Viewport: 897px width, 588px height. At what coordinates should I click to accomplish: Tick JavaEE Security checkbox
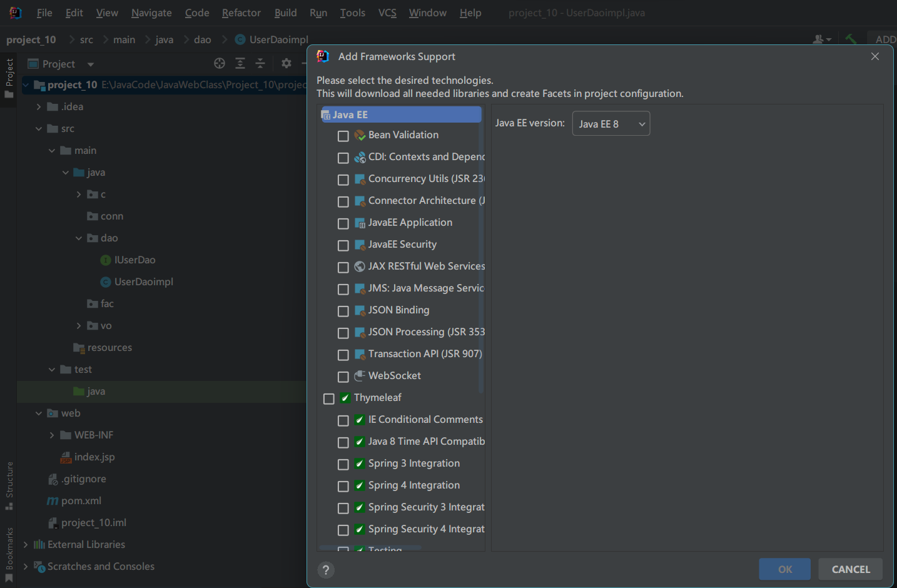click(x=343, y=245)
